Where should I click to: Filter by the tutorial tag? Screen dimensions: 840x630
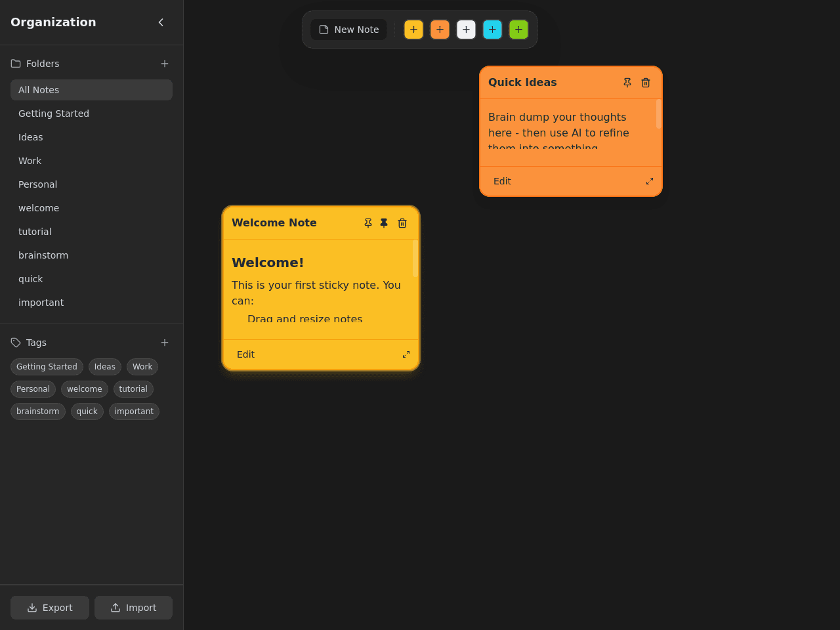133,389
